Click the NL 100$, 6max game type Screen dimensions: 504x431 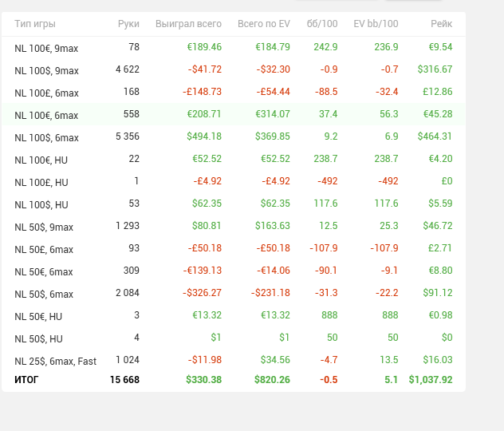pos(46,138)
